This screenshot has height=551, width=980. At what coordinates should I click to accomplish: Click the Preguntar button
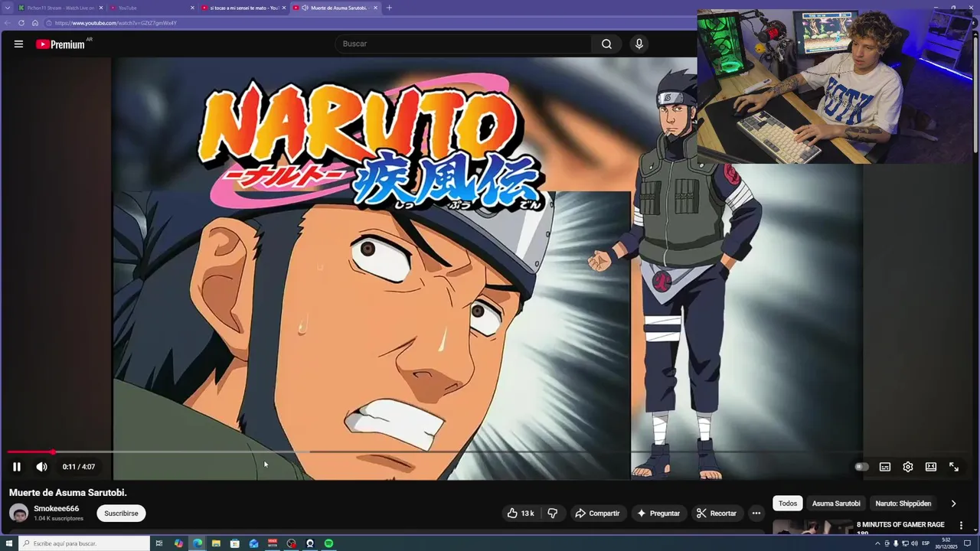658,514
